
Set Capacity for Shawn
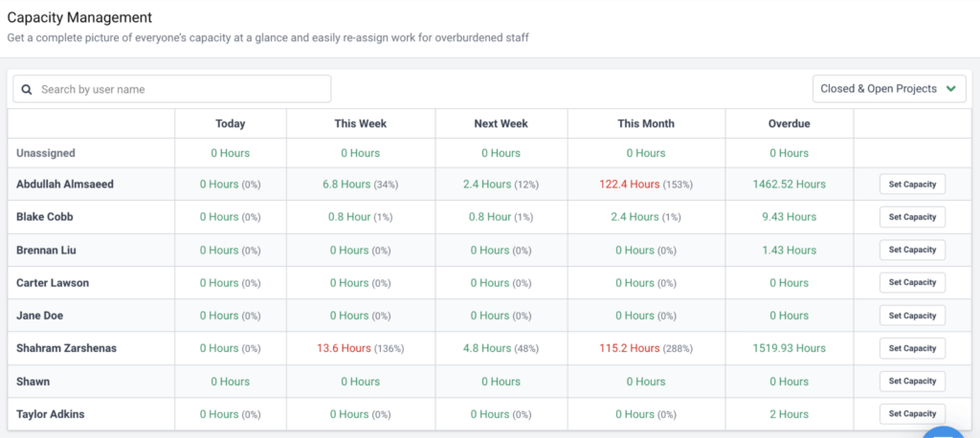point(911,381)
